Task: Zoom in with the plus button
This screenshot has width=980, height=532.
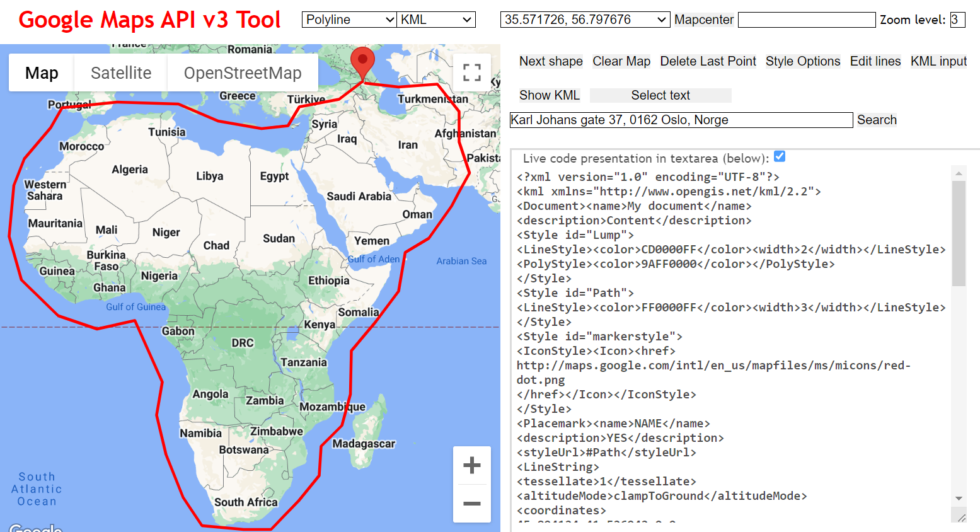Action: [x=472, y=466]
